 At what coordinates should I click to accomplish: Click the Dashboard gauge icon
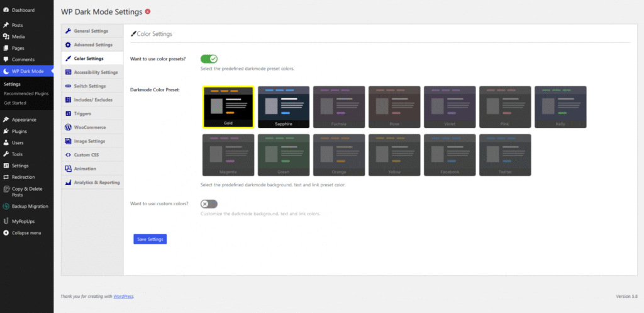tap(6, 10)
